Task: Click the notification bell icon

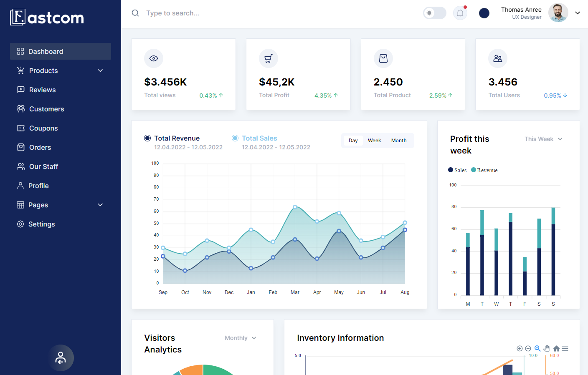Action: pyautogui.click(x=460, y=13)
